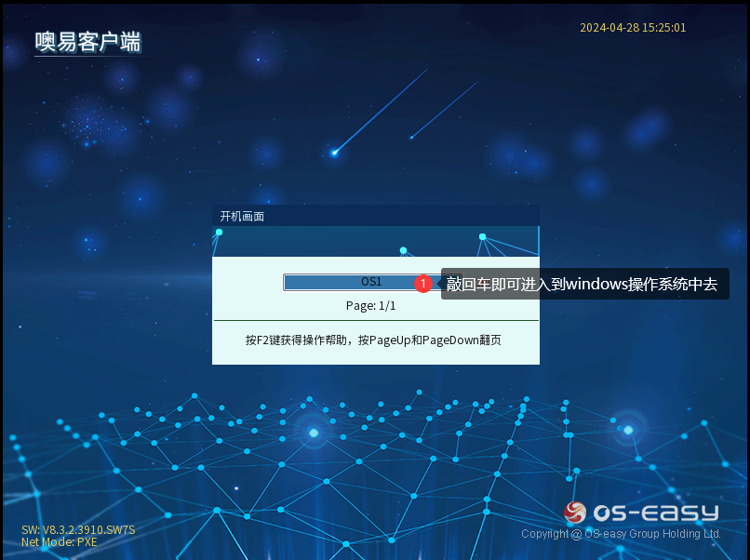Click the Net Mode: PXE label
The width and height of the screenshot is (750, 560).
pyautogui.click(x=59, y=541)
